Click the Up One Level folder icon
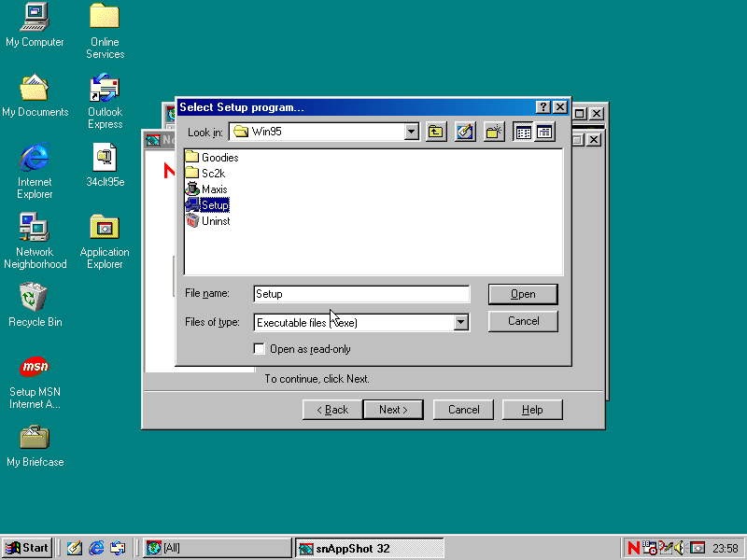The height and width of the screenshot is (560, 747). pyautogui.click(x=435, y=132)
